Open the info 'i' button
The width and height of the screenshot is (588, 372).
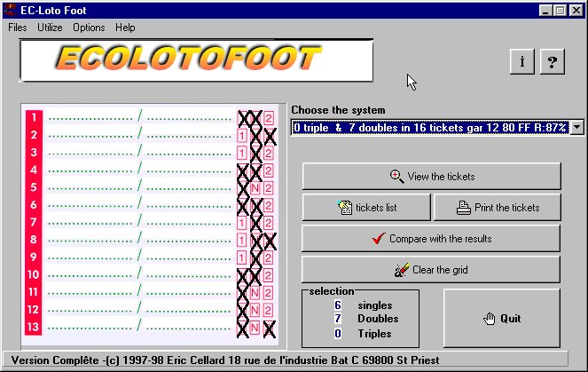point(521,61)
